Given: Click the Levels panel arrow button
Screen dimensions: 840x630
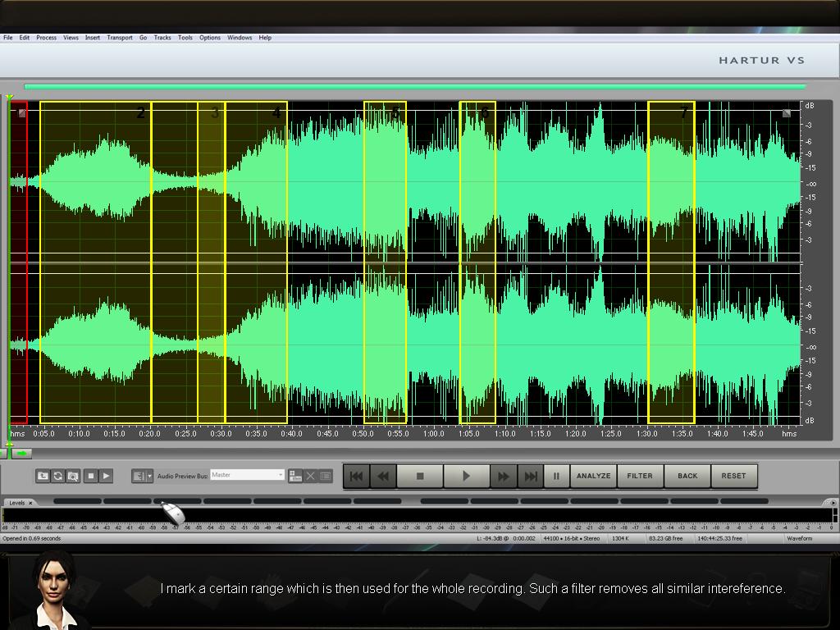Looking at the screenshot, I should tap(833, 503).
